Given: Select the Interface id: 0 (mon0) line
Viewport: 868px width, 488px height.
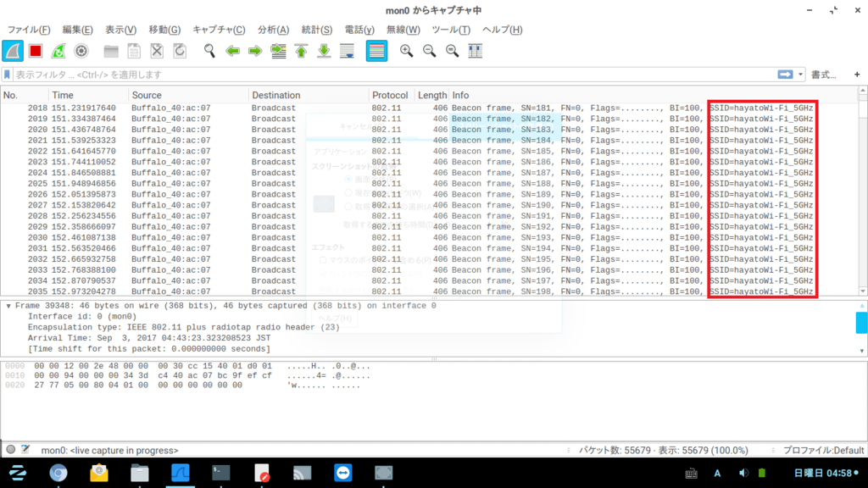Looking at the screenshot, I should coord(82,317).
